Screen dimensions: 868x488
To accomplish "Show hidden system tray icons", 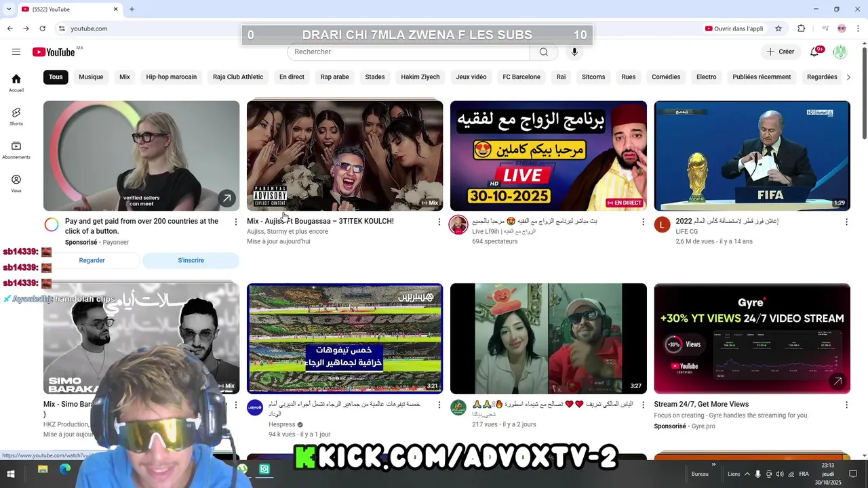I will click(x=747, y=474).
